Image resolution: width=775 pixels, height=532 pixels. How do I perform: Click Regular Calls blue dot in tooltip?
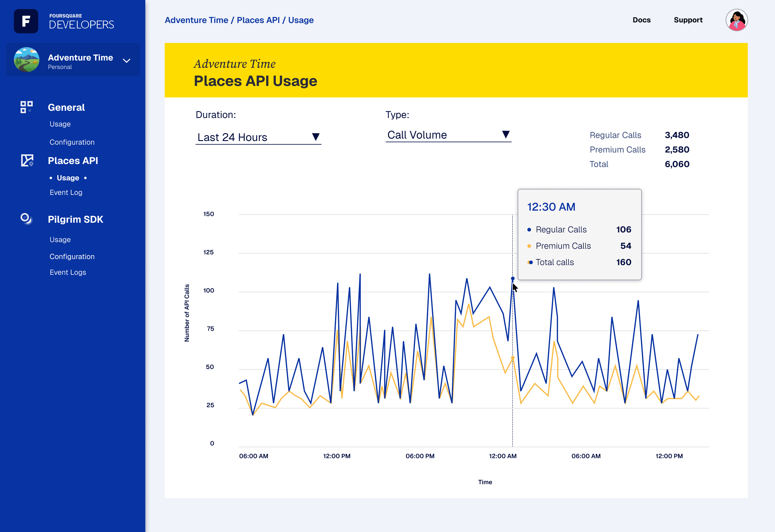pyautogui.click(x=529, y=230)
